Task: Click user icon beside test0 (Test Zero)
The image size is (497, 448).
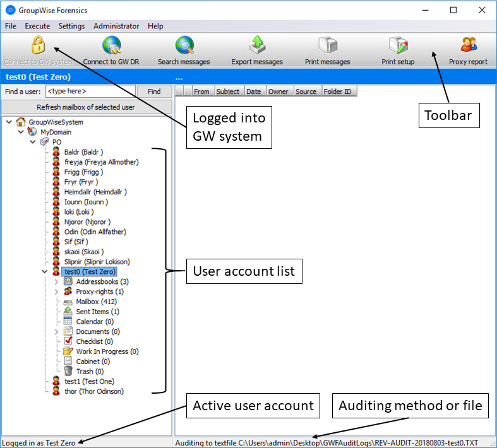Action: click(x=56, y=271)
